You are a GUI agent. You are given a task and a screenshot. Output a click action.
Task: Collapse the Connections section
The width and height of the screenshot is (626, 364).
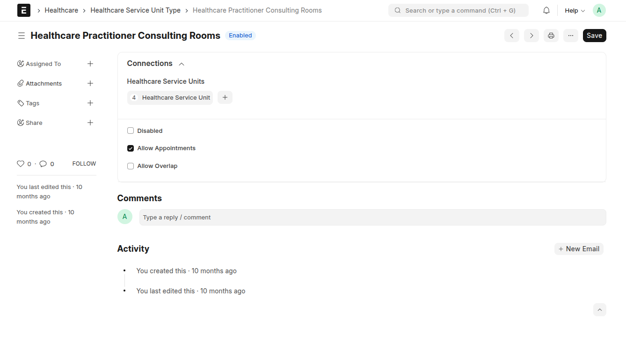[x=182, y=64]
